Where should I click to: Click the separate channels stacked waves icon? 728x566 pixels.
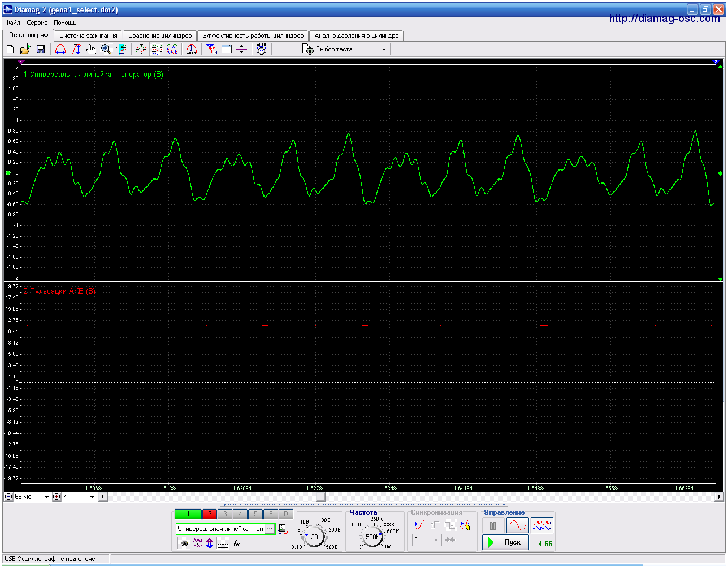coord(157,50)
